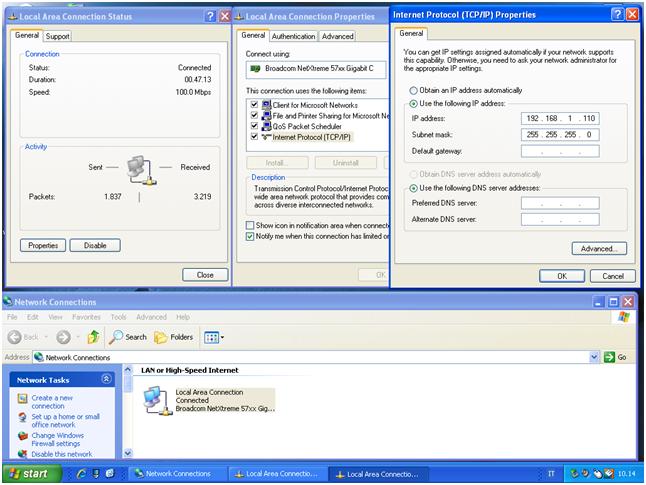Switch to Support tab in Connection Status
This screenshot has width=646, height=485.
coord(57,36)
